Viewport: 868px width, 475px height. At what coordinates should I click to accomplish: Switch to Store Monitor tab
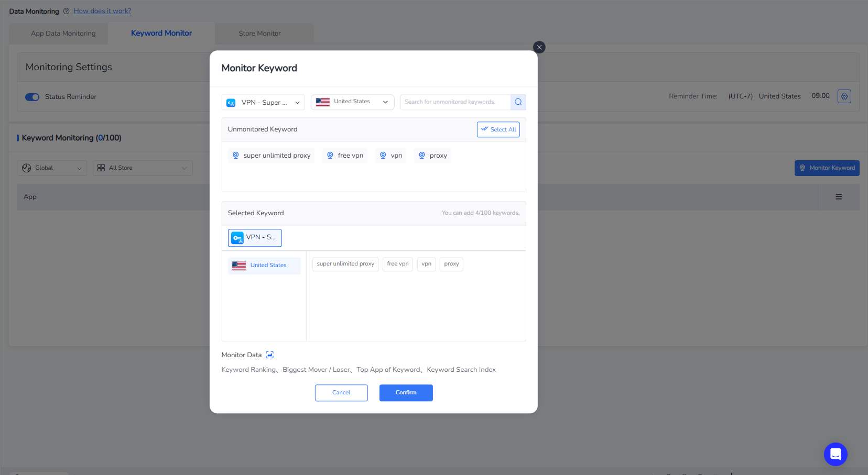259,34
